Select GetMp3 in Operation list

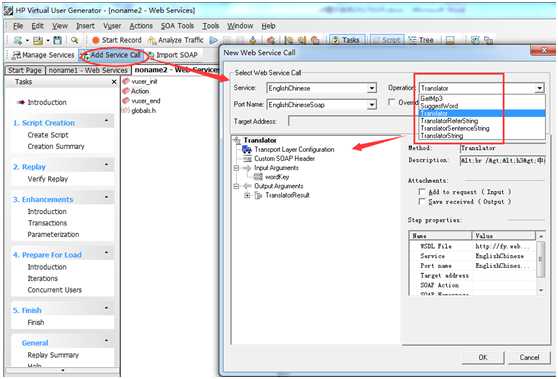[482, 99]
